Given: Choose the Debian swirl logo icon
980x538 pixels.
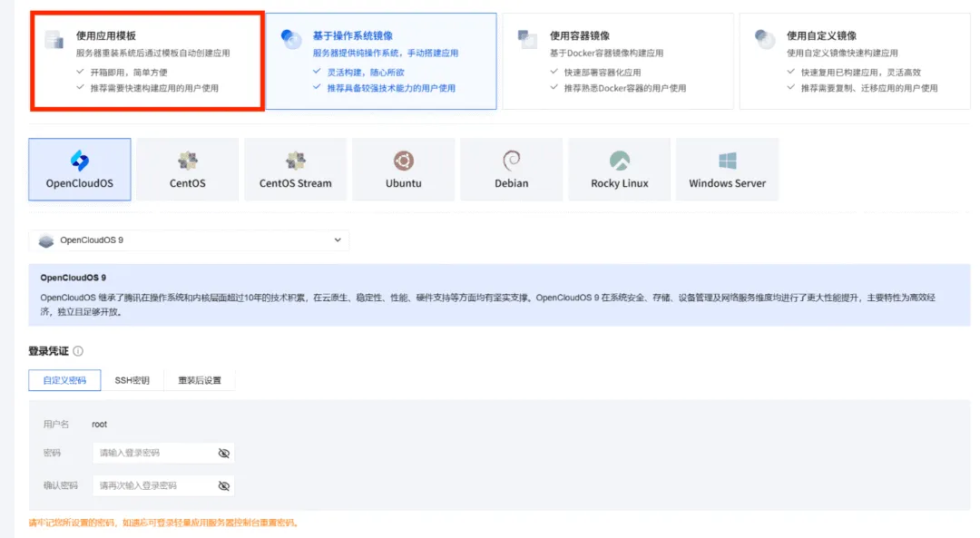Looking at the screenshot, I should tap(511, 161).
